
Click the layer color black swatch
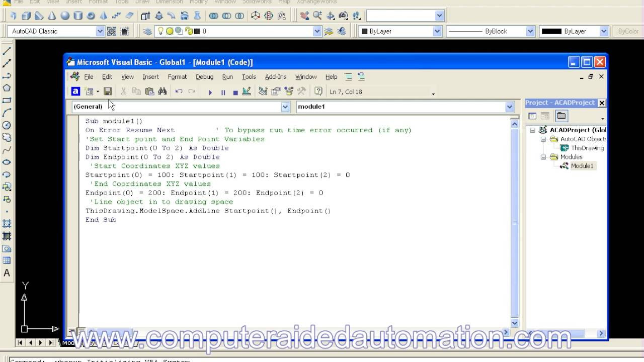click(197, 31)
